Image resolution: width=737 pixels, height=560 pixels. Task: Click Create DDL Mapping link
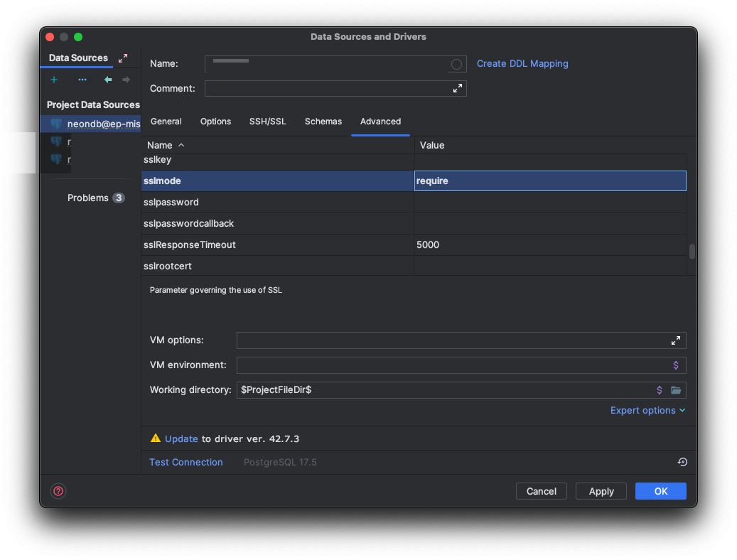point(522,63)
